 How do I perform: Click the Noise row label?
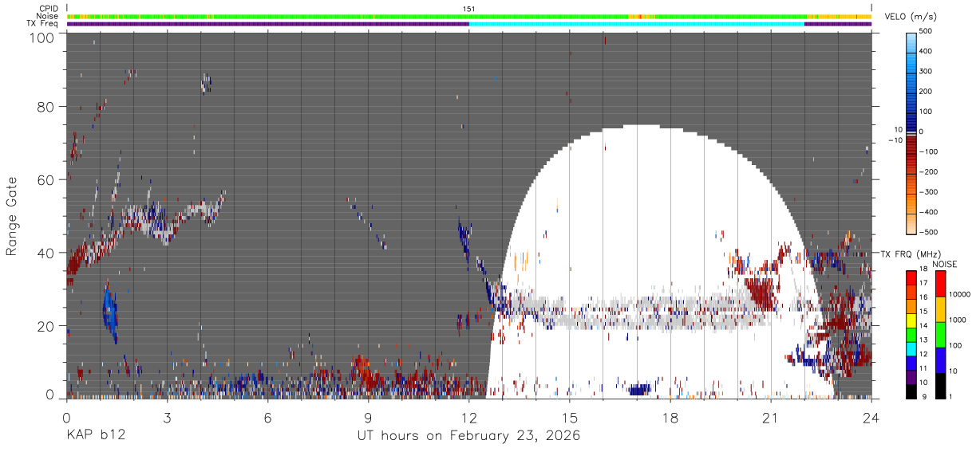(x=48, y=16)
